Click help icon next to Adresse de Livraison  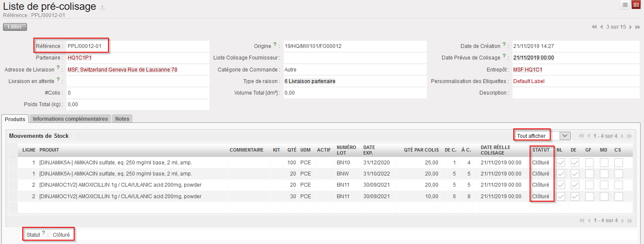pos(58,68)
